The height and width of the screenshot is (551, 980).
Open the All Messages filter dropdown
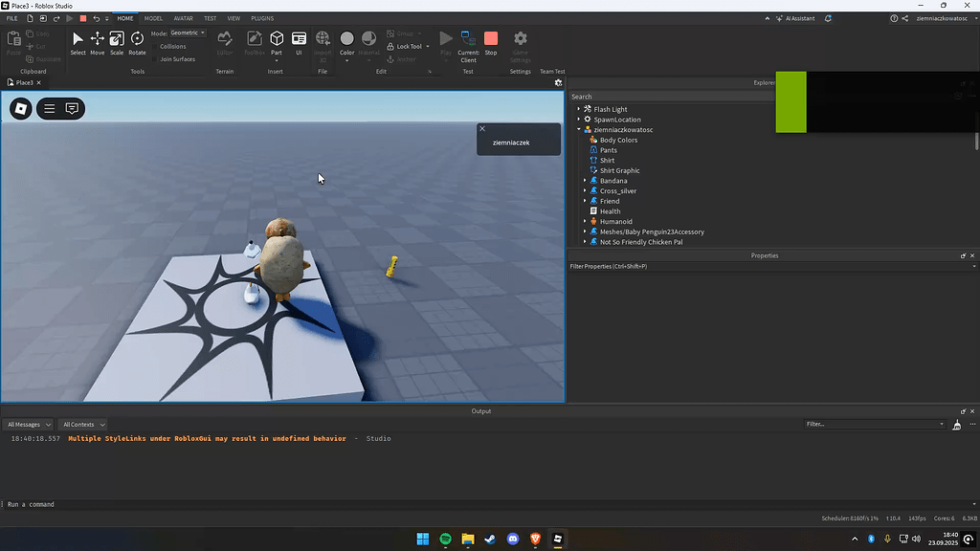27,424
